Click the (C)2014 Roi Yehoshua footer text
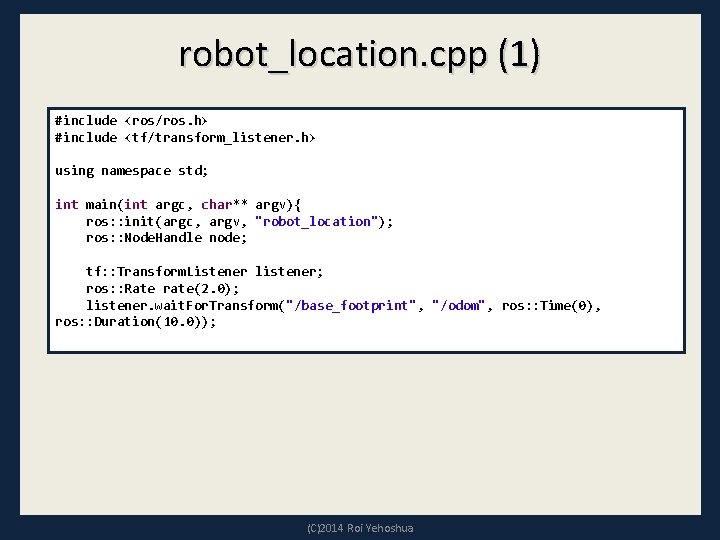 click(360, 528)
